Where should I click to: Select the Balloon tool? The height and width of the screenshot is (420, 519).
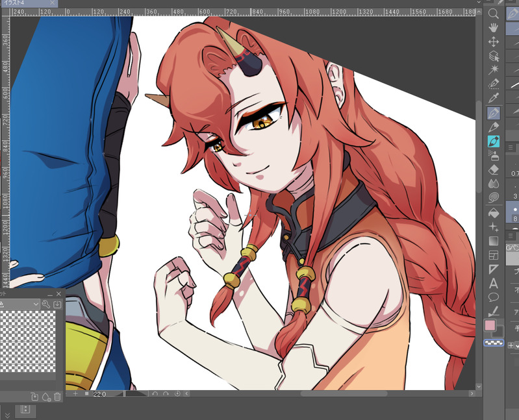coord(494,297)
